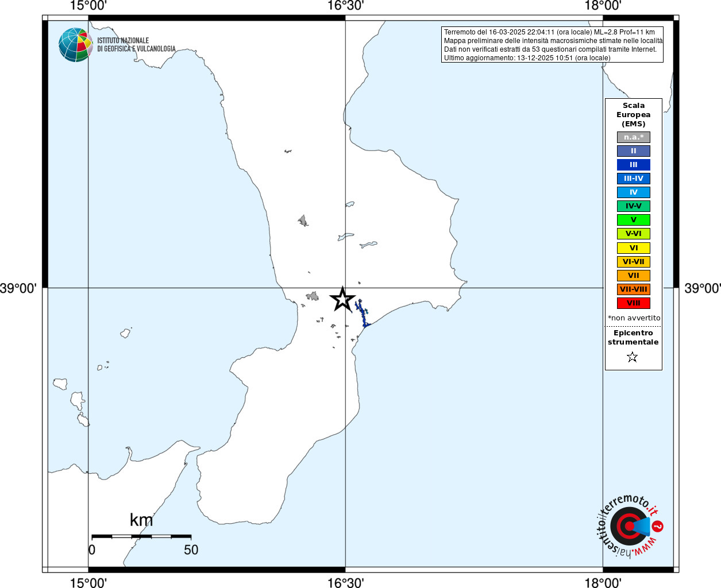The image size is (721, 588).
Task: Click the gray municipality west of the epicenter
Action: coord(313,296)
